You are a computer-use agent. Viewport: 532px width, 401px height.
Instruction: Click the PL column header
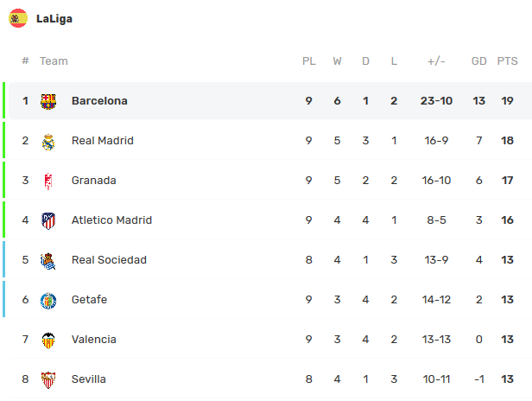308,61
